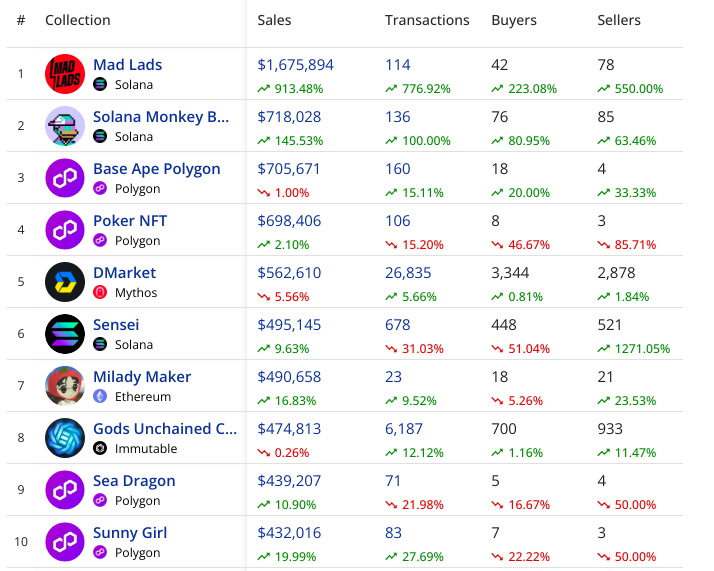This screenshot has height=571, width=714.
Task: Open the Gods Unchained C... link
Action: click(x=165, y=429)
